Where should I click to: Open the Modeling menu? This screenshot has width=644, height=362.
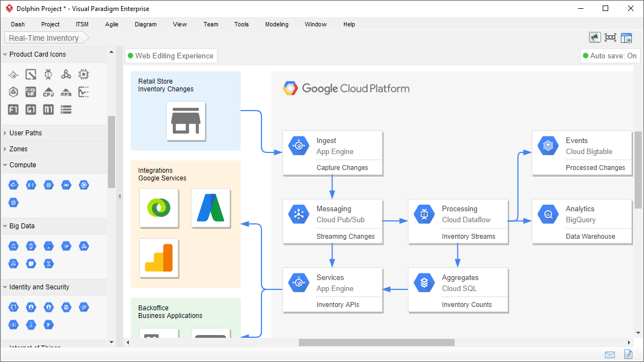click(x=276, y=24)
